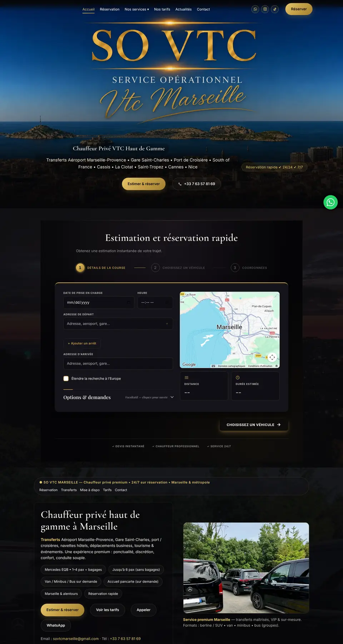Image resolution: width=343 pixels, height=644 pixels.
Task: Open the Contact item in the top navigation
Action: pyautogui.click(x=203, y=9)
